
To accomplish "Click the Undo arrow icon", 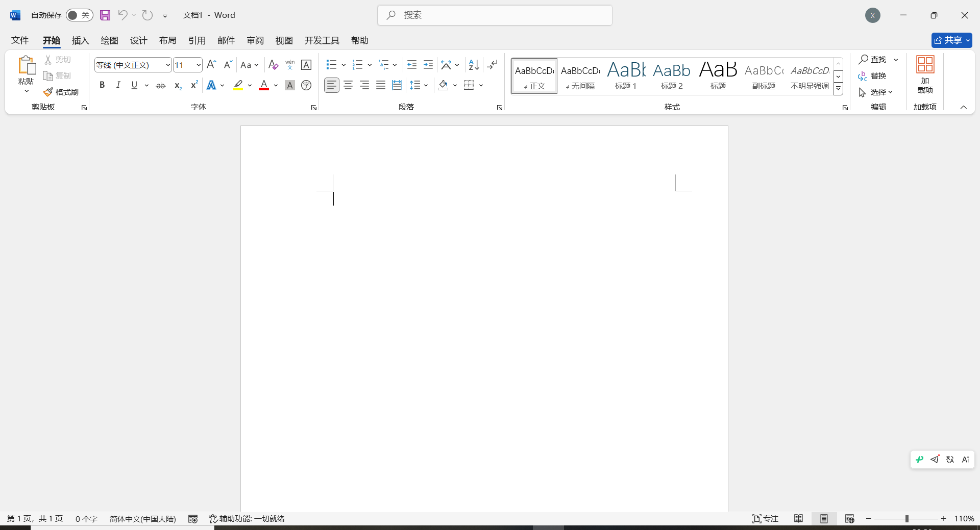I will [x=122, y=15].
